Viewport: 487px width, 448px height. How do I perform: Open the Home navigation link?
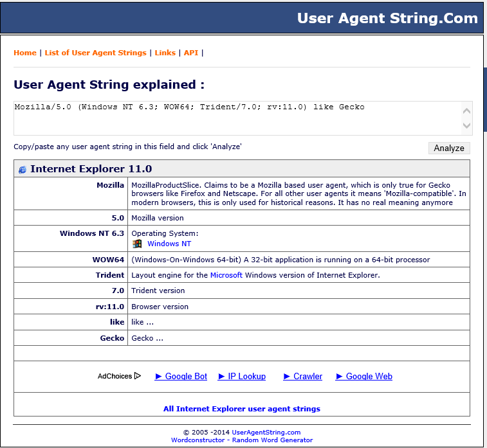[x=25, y=53]
